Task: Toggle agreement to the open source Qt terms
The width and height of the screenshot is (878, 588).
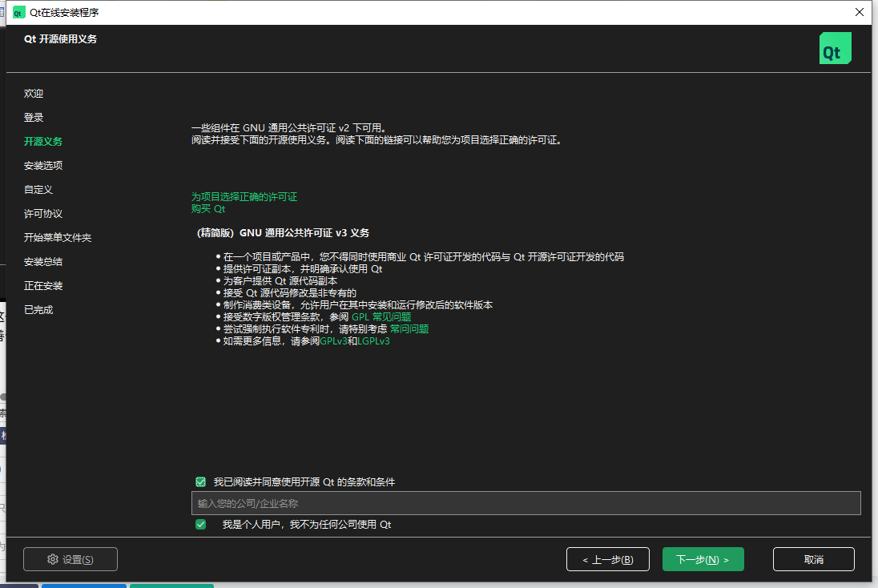Action: pyautogui.click(x=200, y=482)
